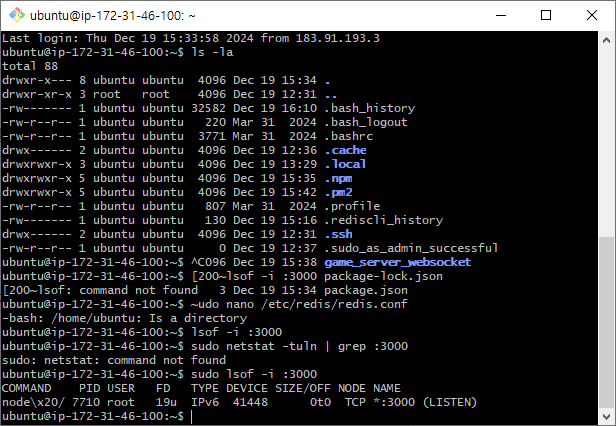616x426 pixels.
Task: Click the .profile file name
Action: click(x=352, y=206)
